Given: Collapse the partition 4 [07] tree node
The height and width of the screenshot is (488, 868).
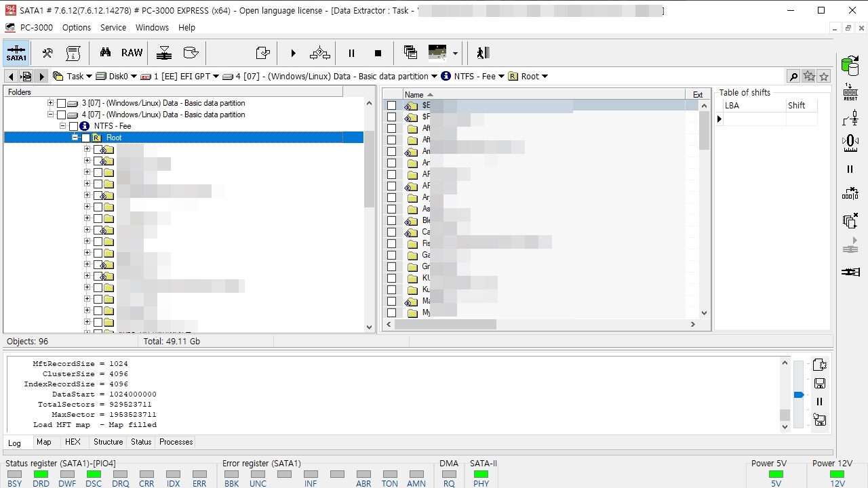Looking at the screenshot, I should pyautogui.click(x=50, y=115).
